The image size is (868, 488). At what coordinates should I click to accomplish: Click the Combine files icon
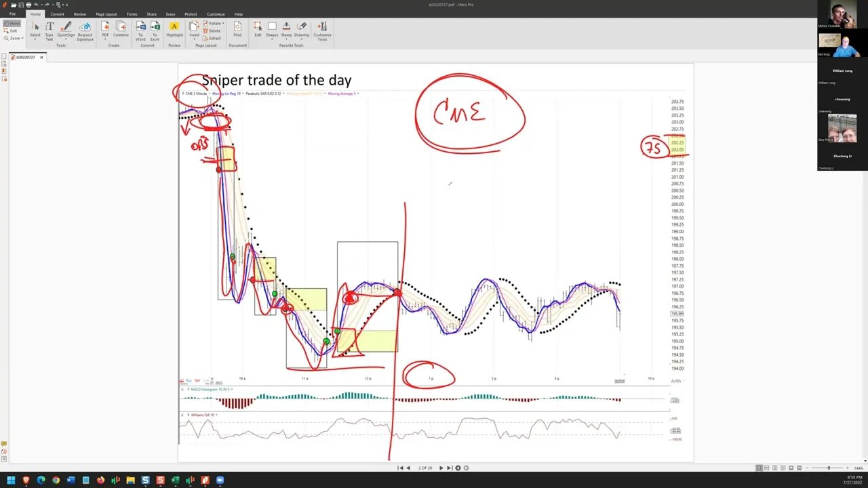(121, 26)
